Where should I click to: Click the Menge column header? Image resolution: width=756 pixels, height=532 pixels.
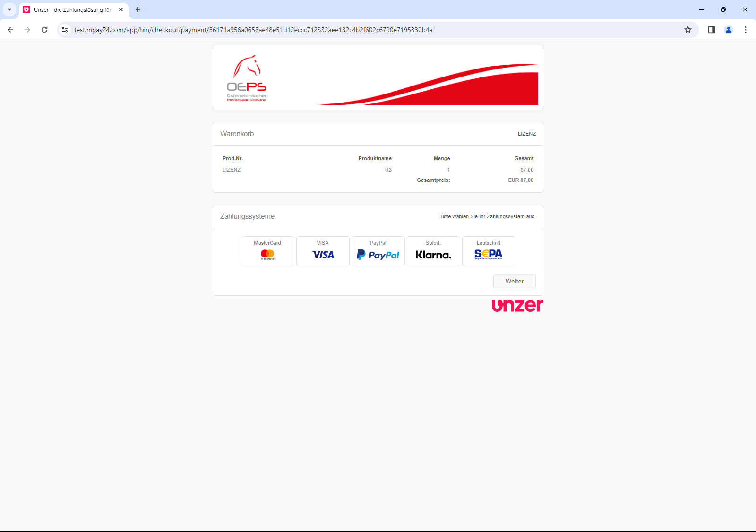point(442,158)
